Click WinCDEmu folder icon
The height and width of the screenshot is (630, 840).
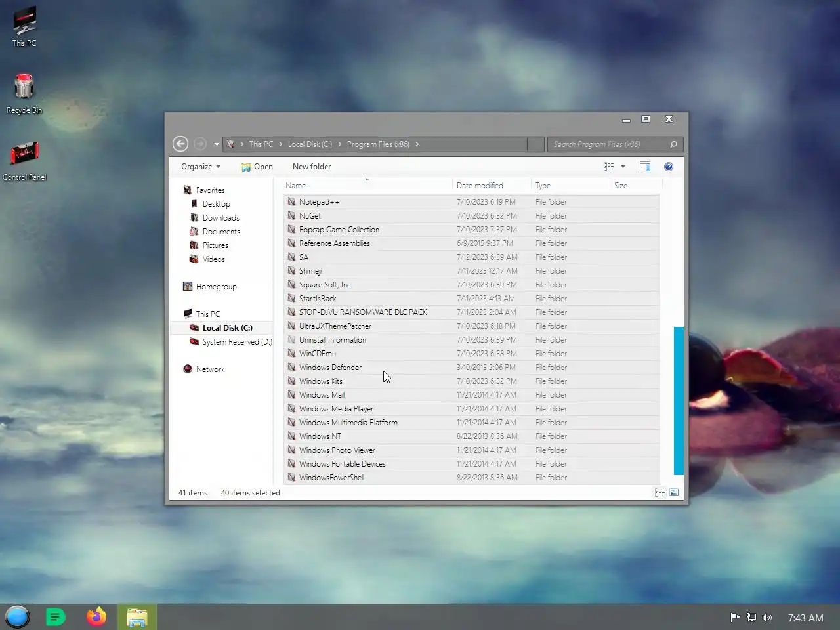291,354
